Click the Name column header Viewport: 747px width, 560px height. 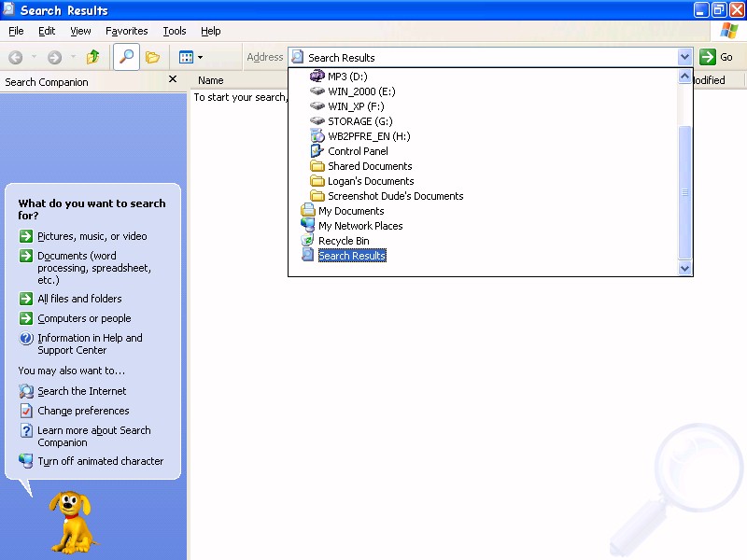(211, 80)
